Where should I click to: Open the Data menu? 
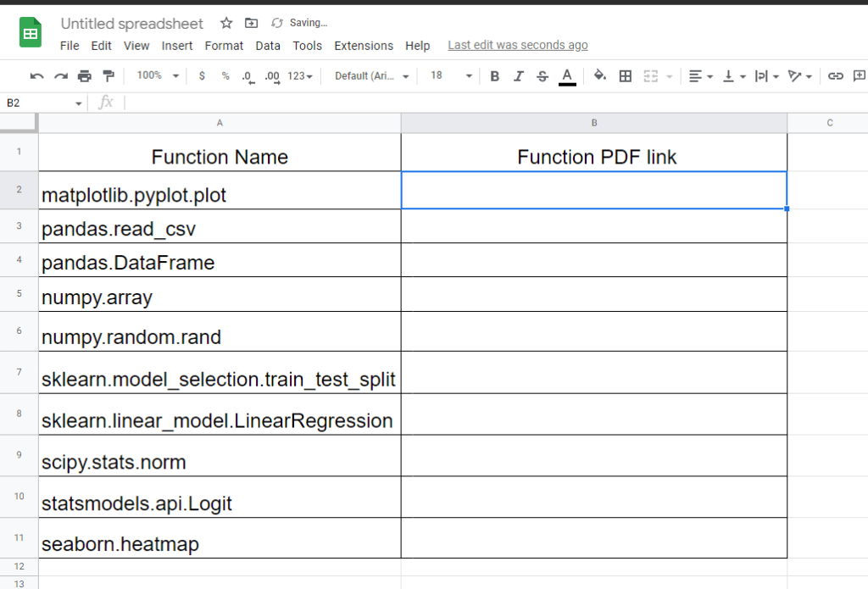tap(268, 46)
